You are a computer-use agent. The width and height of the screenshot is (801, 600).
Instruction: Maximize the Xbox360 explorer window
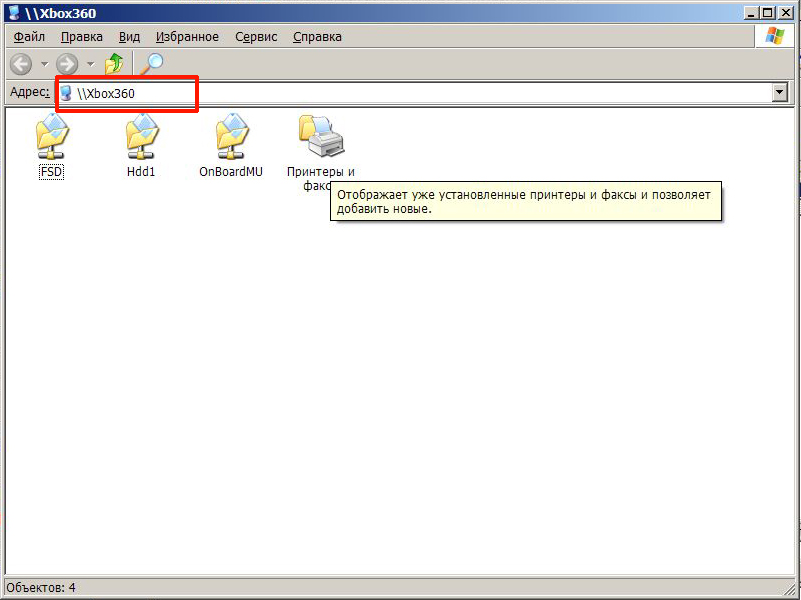tap(767, 13)
